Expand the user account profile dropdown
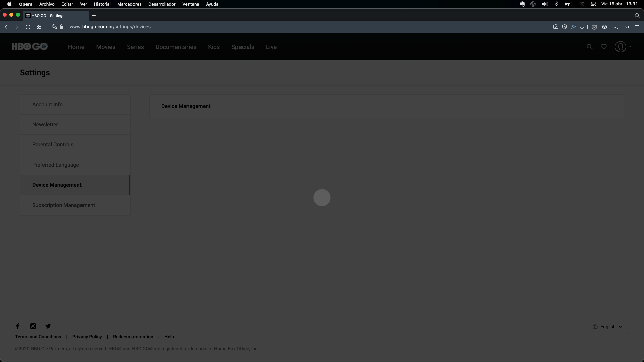The width and height of the screenshot is (644, 362). click(x=622, y=47)
